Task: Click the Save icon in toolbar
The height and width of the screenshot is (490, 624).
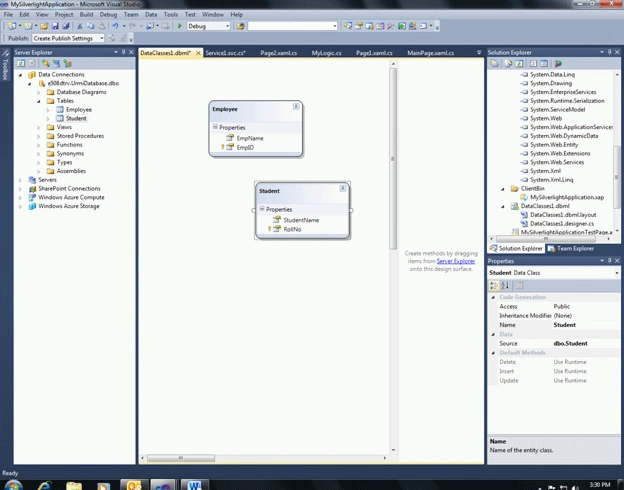Action: 55,26
